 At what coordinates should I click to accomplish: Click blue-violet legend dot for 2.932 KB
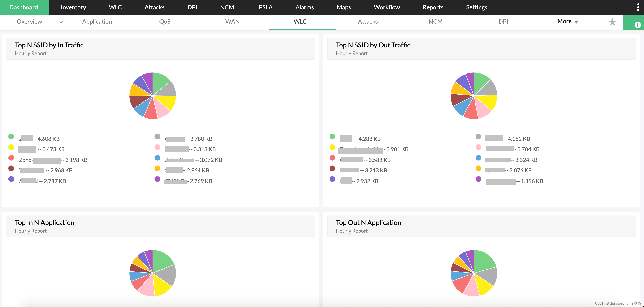pos(332,179)
